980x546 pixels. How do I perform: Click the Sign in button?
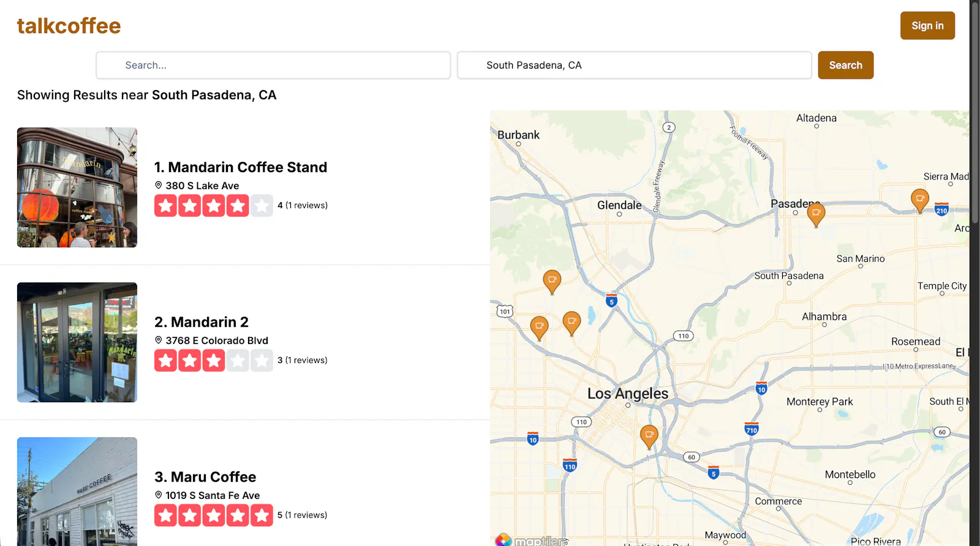(927, 26)
